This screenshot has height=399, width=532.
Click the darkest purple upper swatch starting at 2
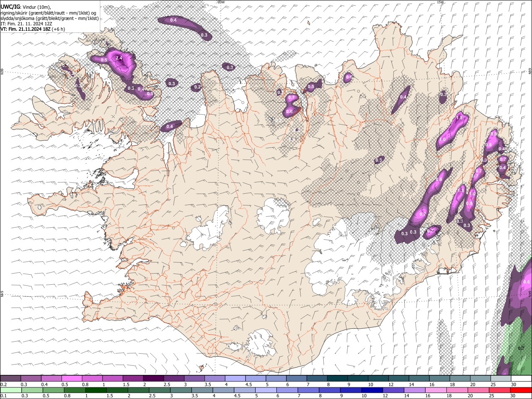153,379
